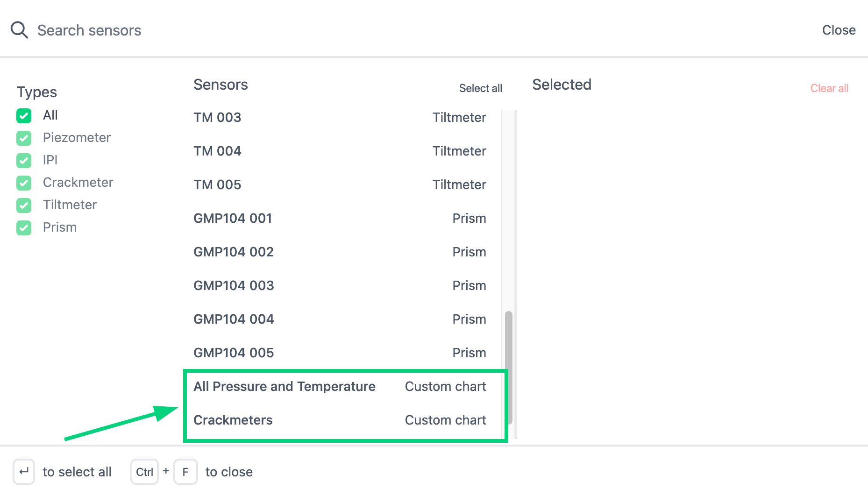Click Clear all selected sensors
The width and height of the screenshot is (868, 496).
(x=829, y=88)
